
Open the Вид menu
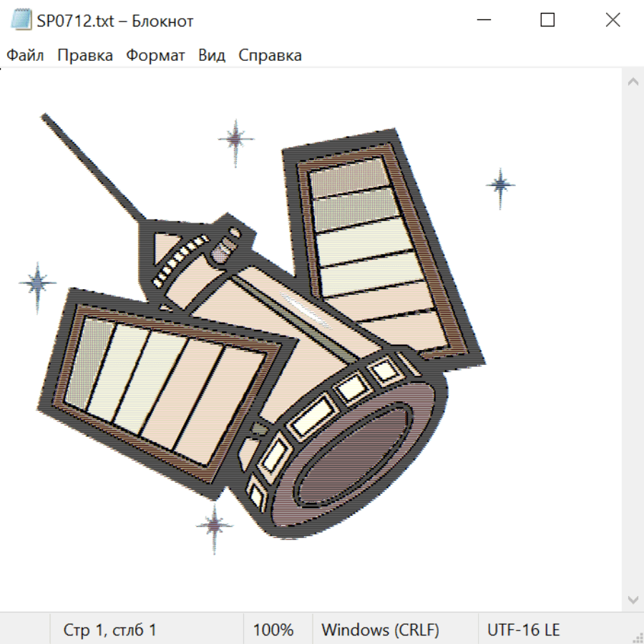[212, 56]
